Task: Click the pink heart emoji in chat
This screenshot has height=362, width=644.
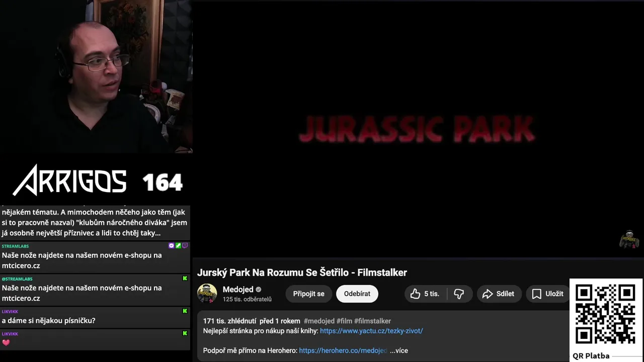Action: click(x=6, y=343)
